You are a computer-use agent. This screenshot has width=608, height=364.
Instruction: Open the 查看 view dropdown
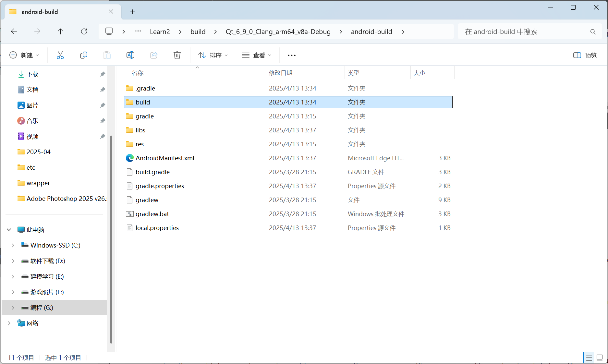click(x=256, y=55)
